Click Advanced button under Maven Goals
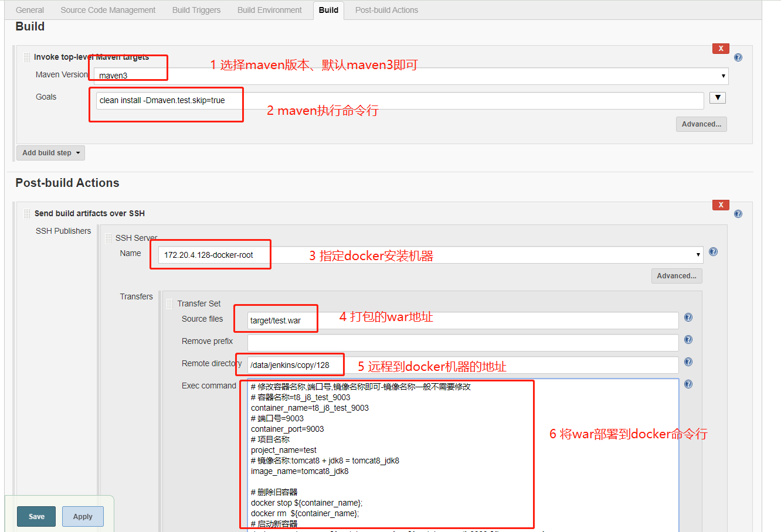The width and height of the screenshot is (781, 532). [701, 124]
